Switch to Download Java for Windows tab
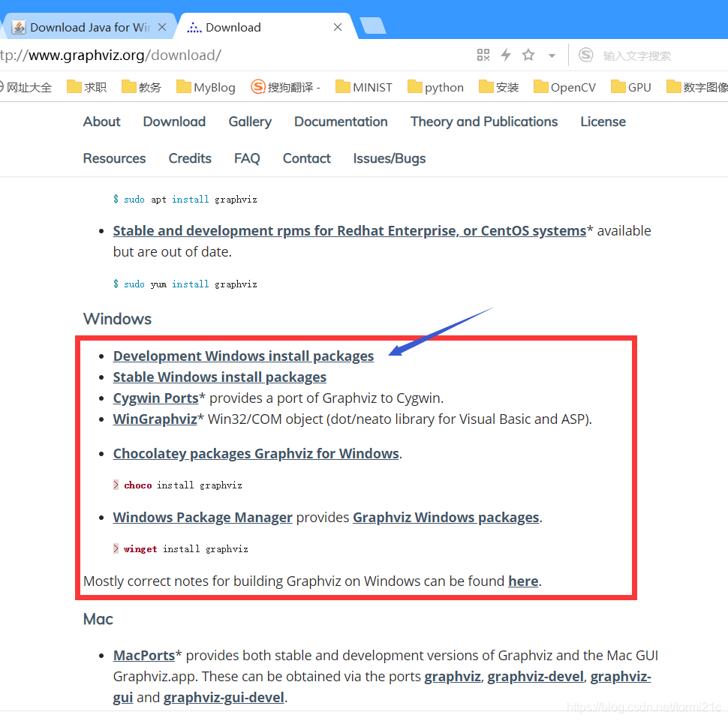Image resolution: width=728 pixels, height=721 pixels. tap(89, 28)
